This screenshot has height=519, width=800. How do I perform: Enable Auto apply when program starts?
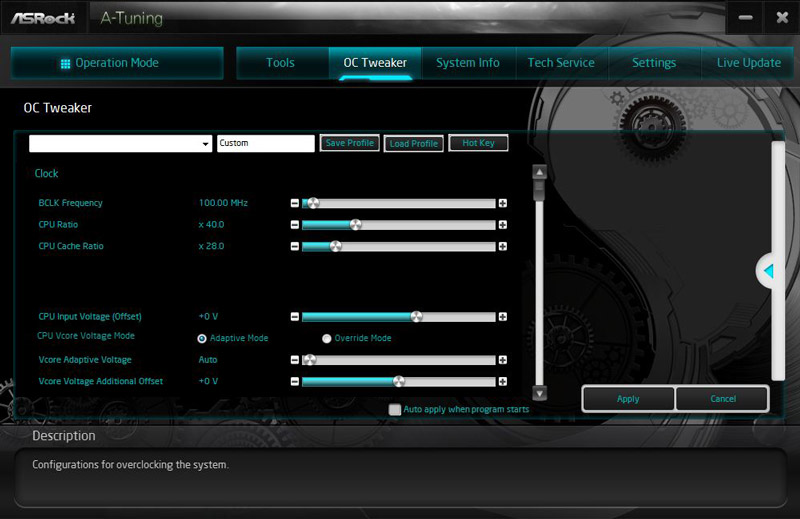pyautogui.click(x=394, y=409)
